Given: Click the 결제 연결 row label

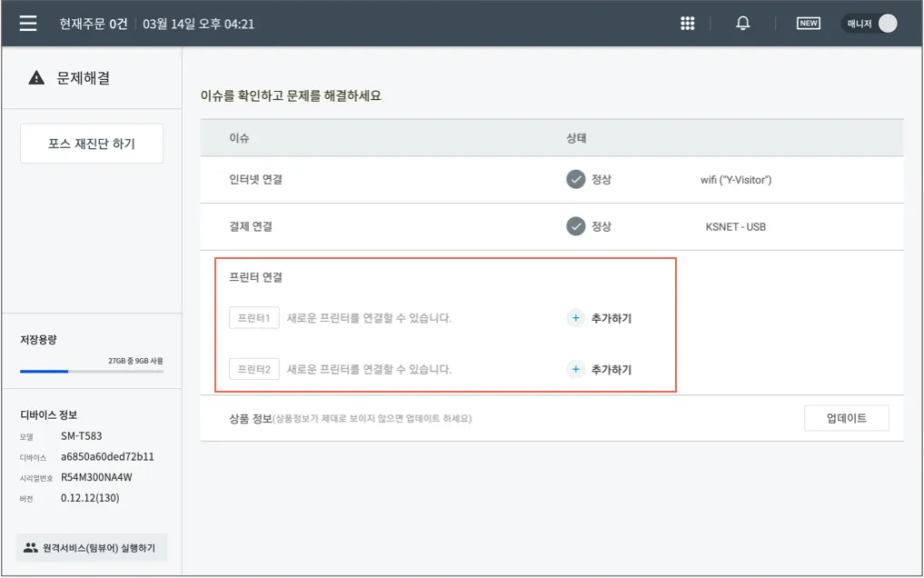Looking at the screenshot, I should pyautogui.click(x=251, y=226).
